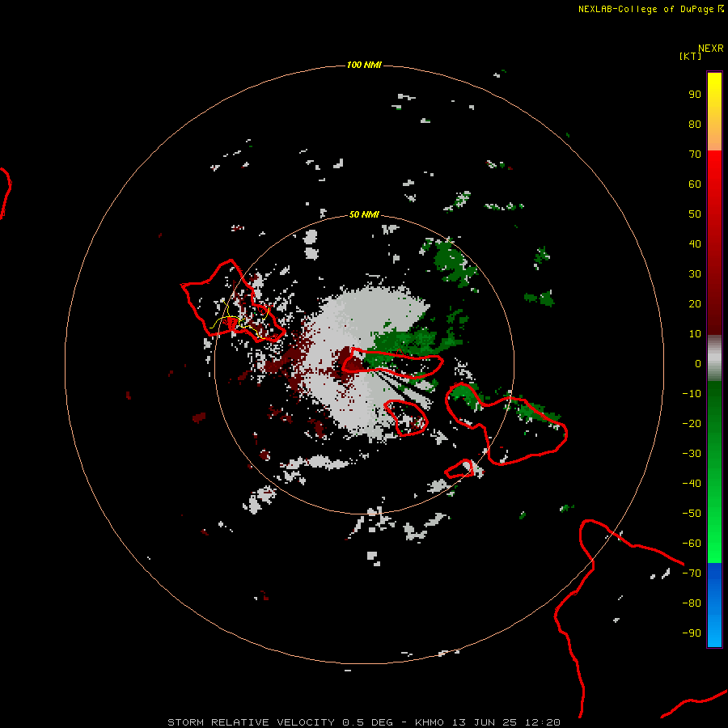The height and width of the screenshot is (728, 728).
Task: Select the -90 knot scale value
Action: click(x=692, y=633)
